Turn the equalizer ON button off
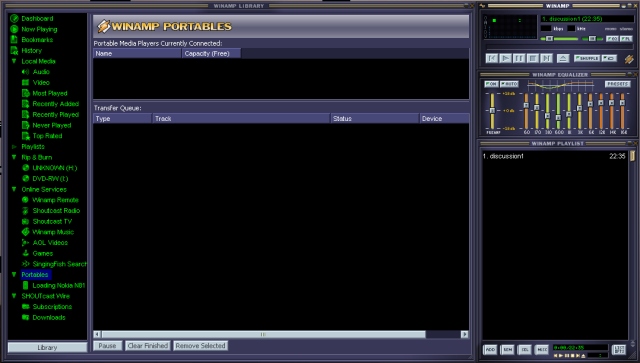Screen dimensions: 640x363 pos(491,84)
